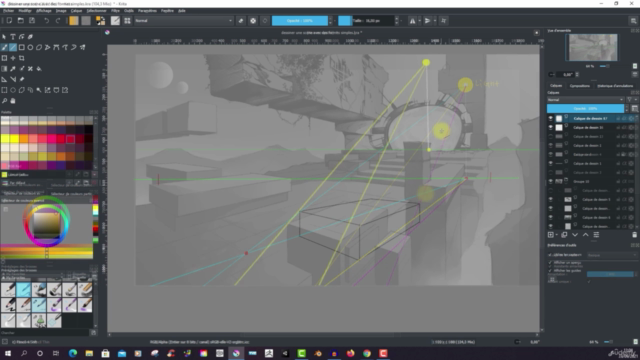
Task: Pick the bright yellow palette swatch
Action: click(15, 140)
